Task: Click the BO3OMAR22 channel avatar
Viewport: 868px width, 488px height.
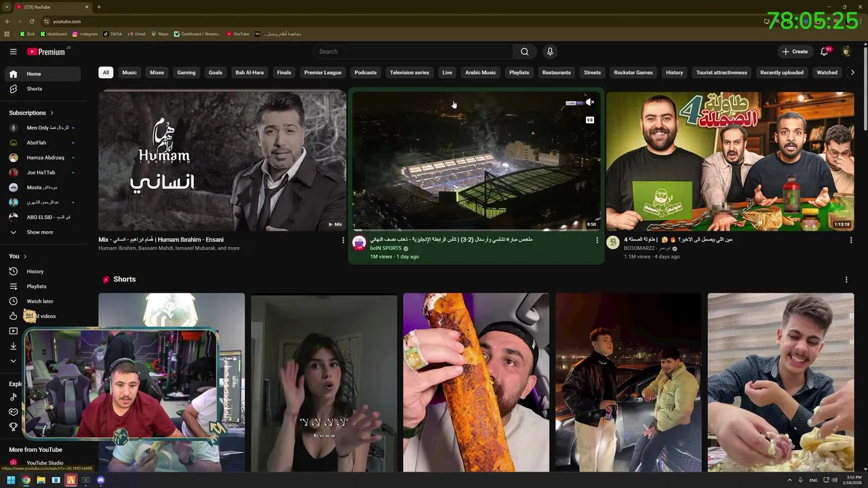Action: 613,243
